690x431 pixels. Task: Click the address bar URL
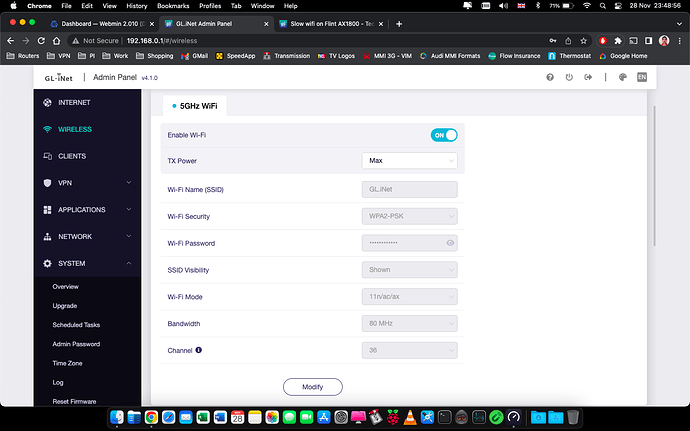161,41
